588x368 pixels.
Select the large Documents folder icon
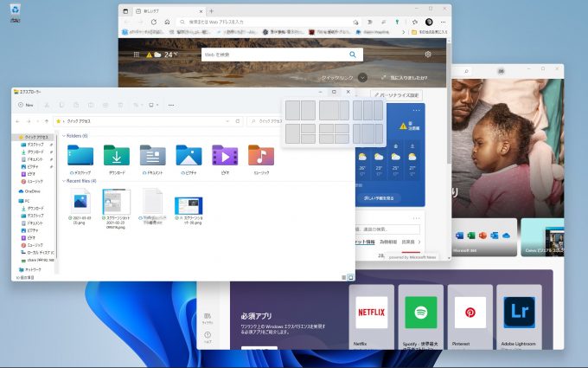tap(153, 156)
